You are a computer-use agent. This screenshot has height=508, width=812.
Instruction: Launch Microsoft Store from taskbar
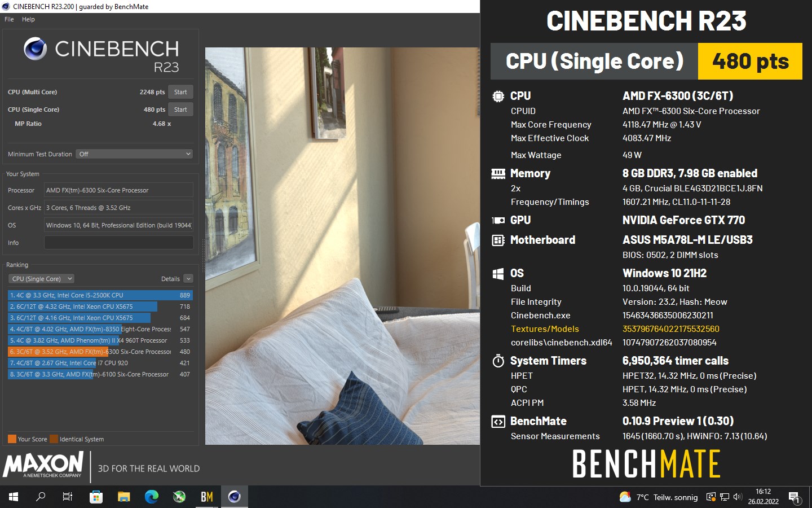click(96, 497)
